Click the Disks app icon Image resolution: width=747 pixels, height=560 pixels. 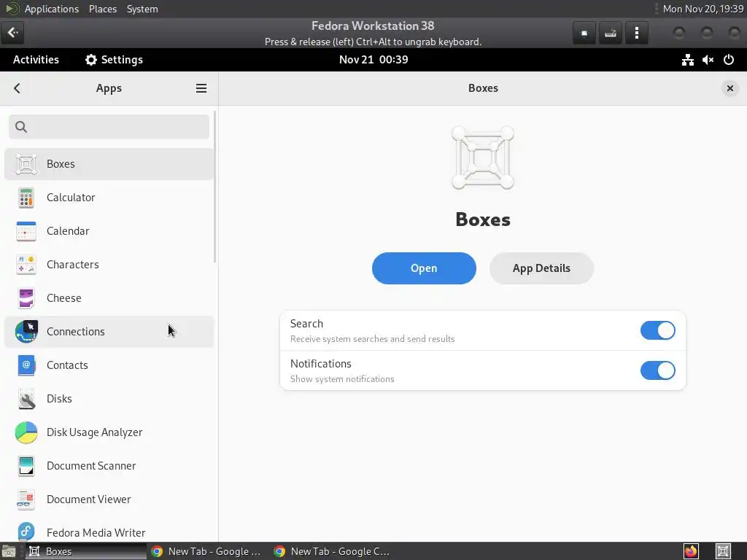tap(26, 399)
